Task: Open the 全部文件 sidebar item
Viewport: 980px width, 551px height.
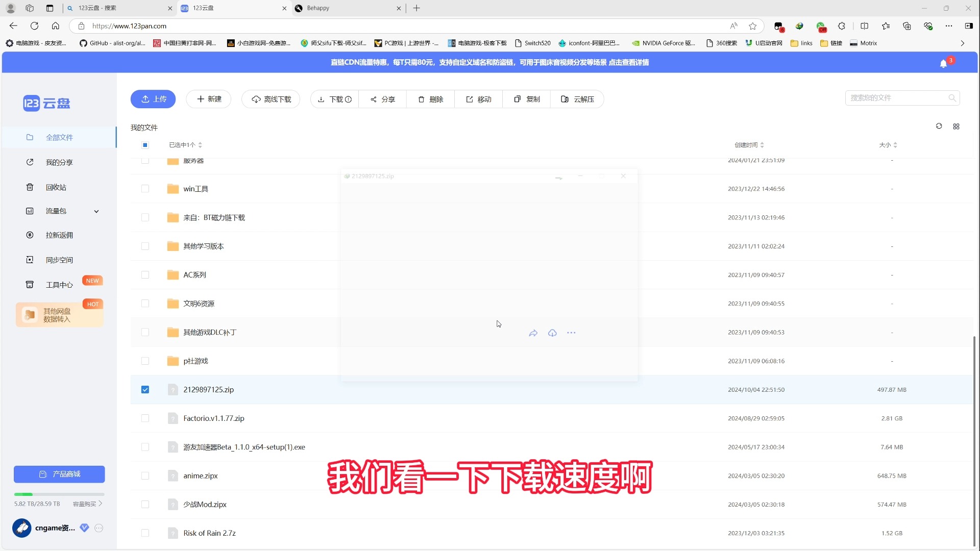Action: 59,137
